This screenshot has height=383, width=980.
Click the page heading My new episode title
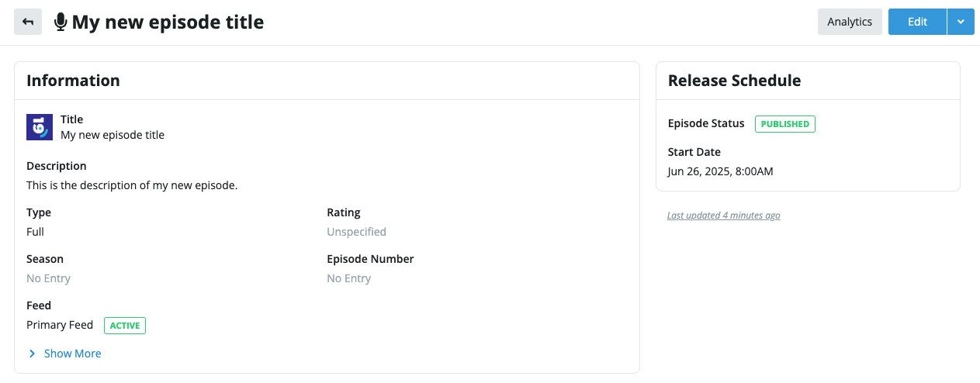(x=168, y=22)
